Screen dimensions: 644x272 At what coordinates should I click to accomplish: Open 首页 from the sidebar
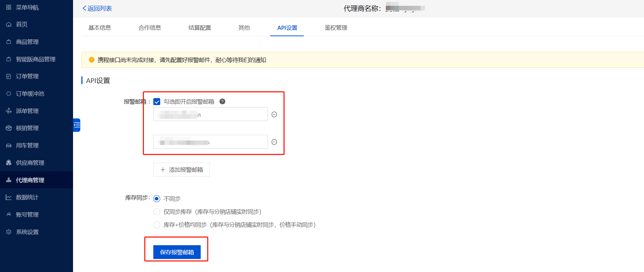(x=22, y=24)
